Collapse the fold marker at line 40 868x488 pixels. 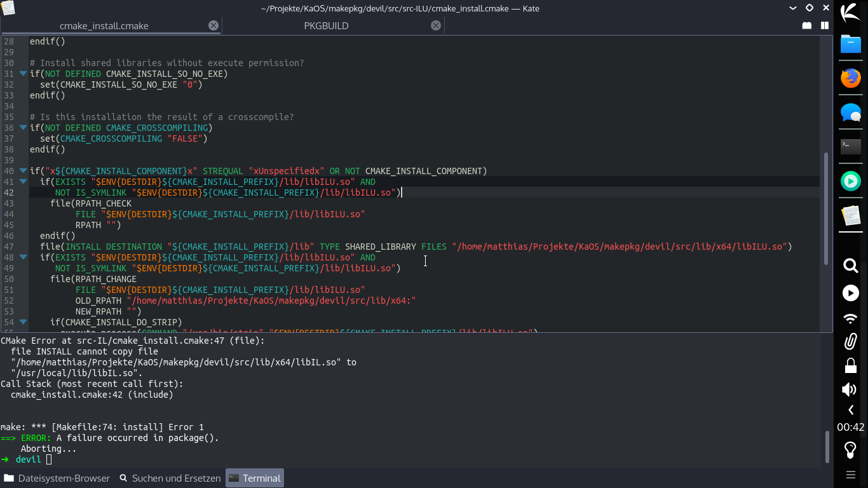click(23, 171)
